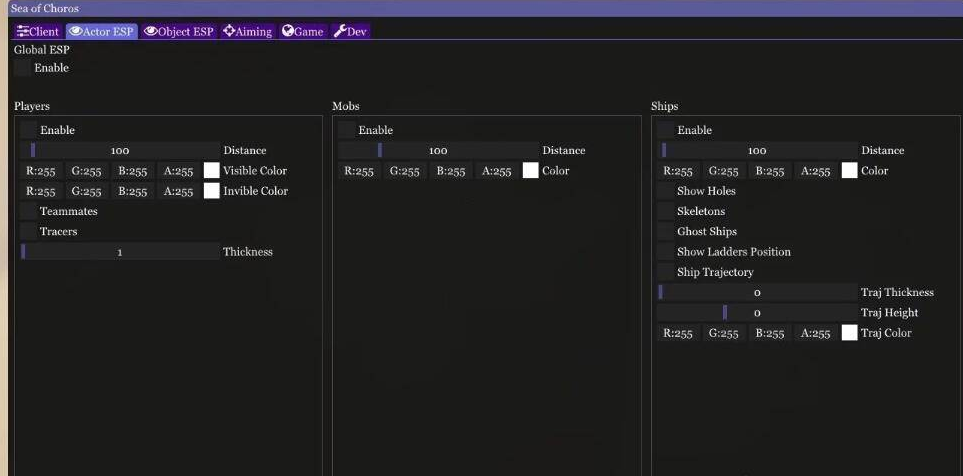Click Visible Color G:255 field

[x=87, y=171]
